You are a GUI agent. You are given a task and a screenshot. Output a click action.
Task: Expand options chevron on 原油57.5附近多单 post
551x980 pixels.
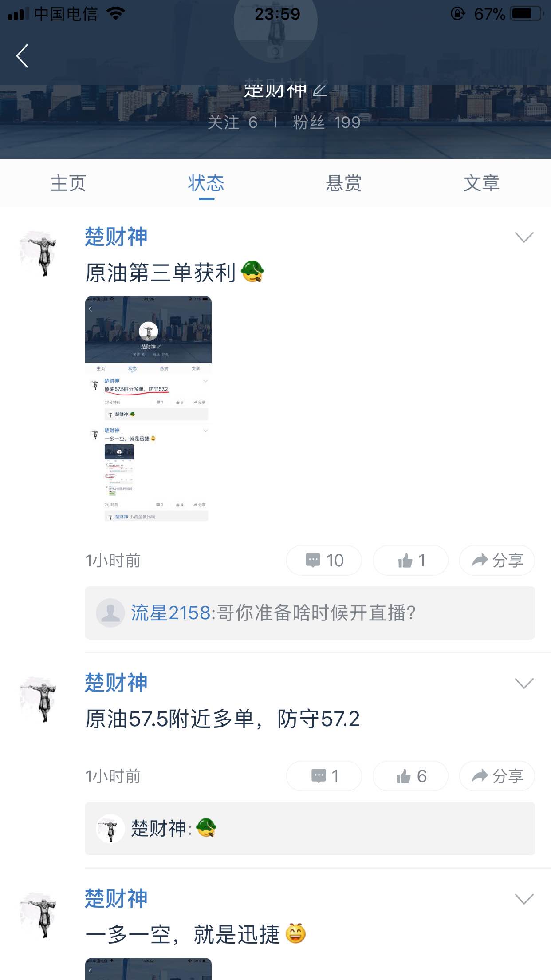[524, 683]
